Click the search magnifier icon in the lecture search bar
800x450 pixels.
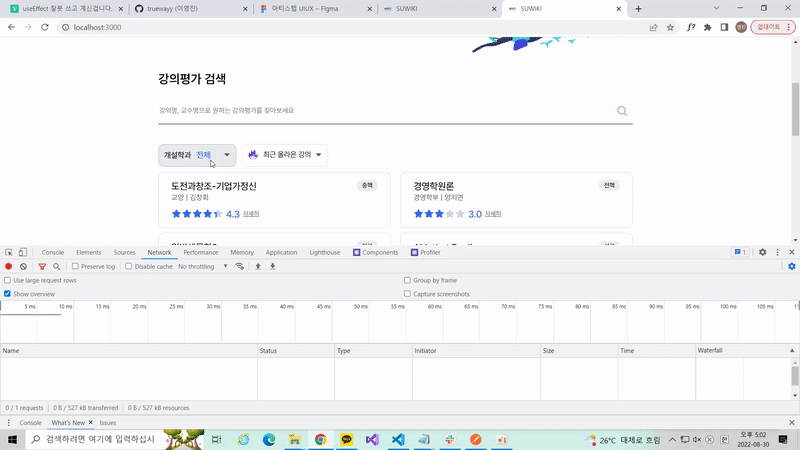[x=622, y=111]
